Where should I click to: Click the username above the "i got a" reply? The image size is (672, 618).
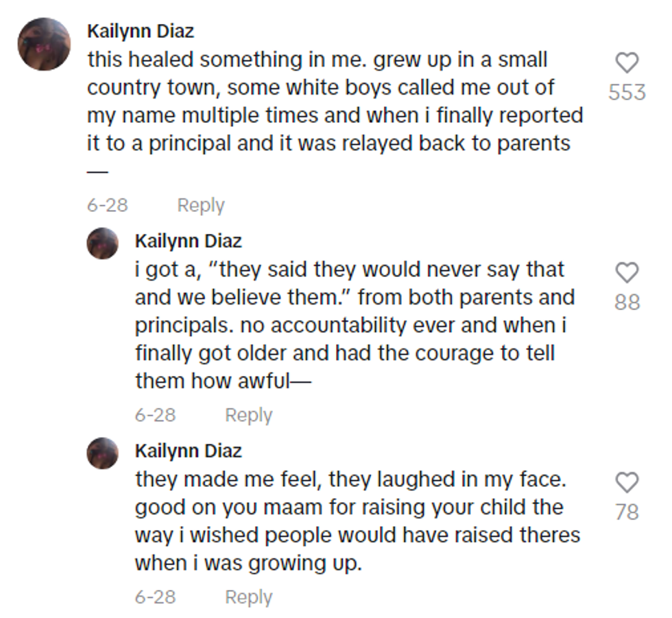tap(189, 241)
